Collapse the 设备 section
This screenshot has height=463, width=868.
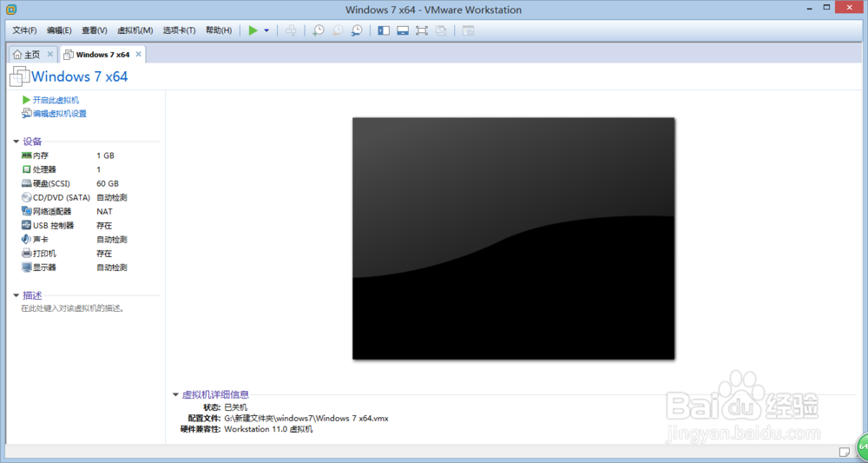point(16,142)
